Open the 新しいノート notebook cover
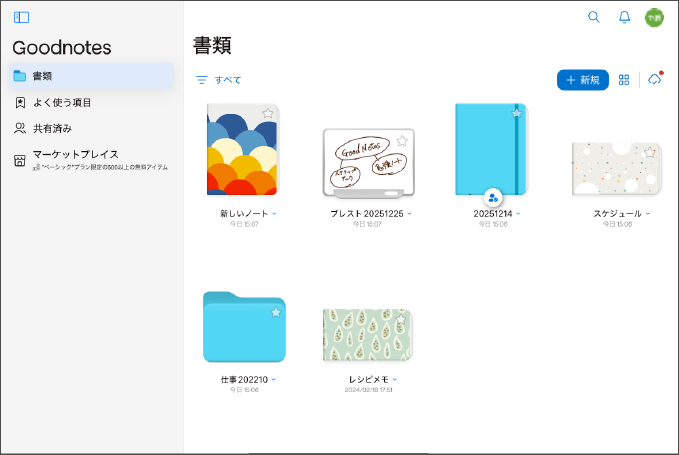This screenshot has height=455, width=679. (x=242, y=149)
